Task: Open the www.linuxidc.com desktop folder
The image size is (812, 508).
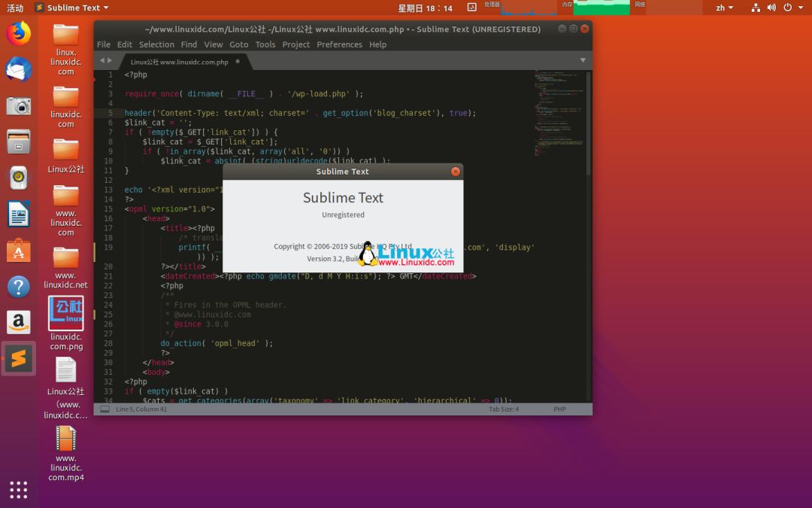Action: pos(65,211)
